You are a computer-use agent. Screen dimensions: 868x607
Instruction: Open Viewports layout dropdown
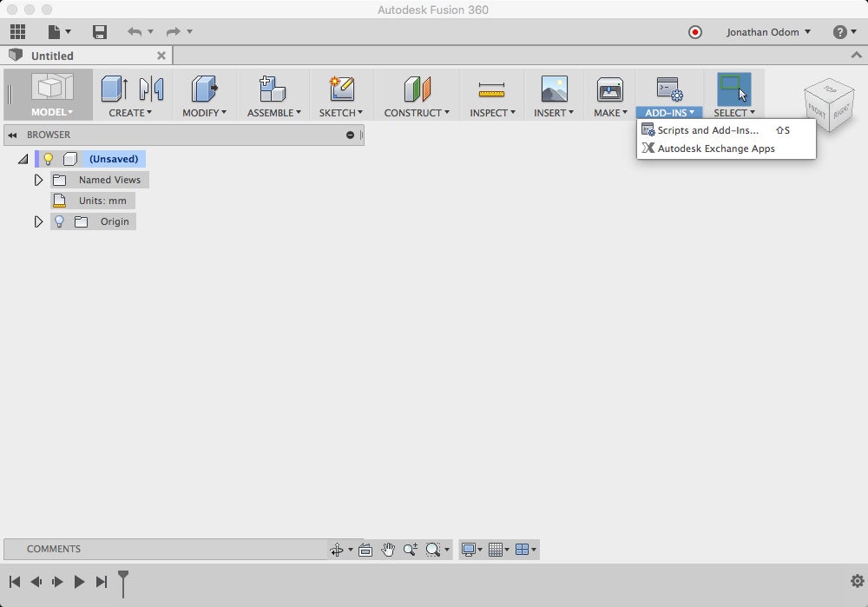(525, 550)
